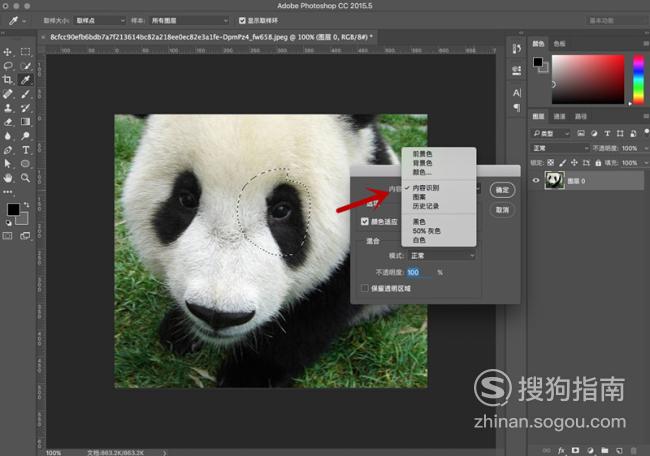Viewport: 650px width, 456px height.
Task: Open Sample layers dropdown in options bar
Action: coord(189,20)
